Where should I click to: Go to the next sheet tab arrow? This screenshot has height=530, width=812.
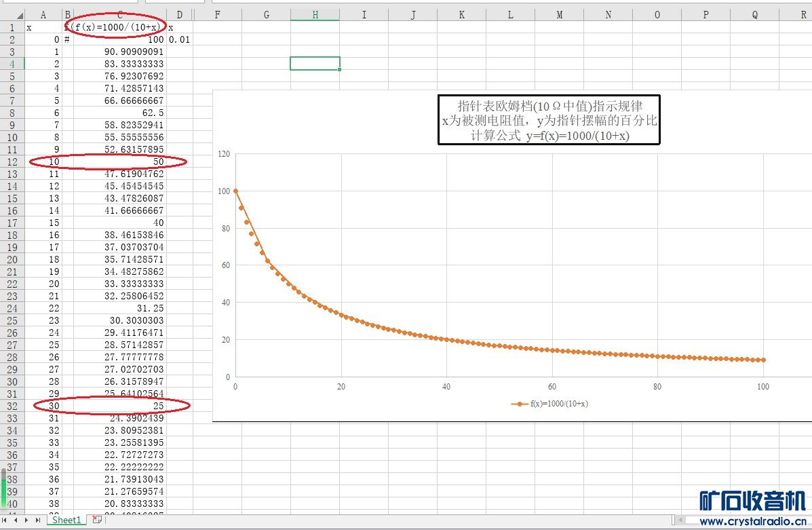coord(26,520)
